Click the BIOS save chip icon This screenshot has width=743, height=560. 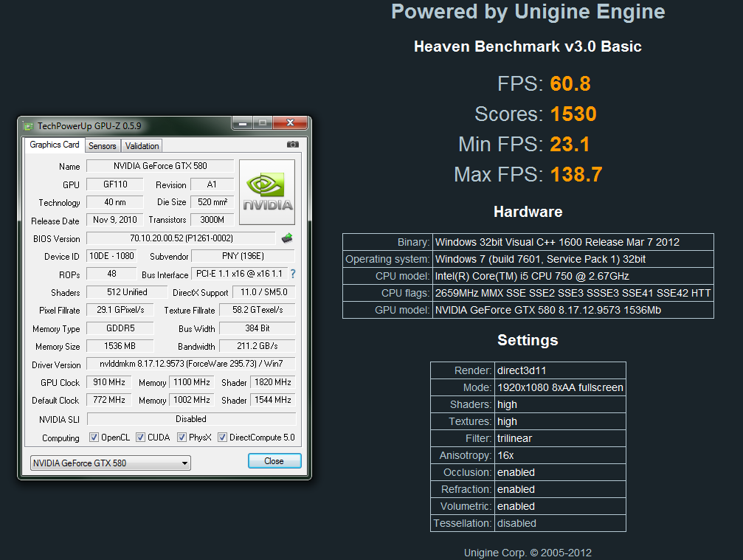tap(287, 238)
